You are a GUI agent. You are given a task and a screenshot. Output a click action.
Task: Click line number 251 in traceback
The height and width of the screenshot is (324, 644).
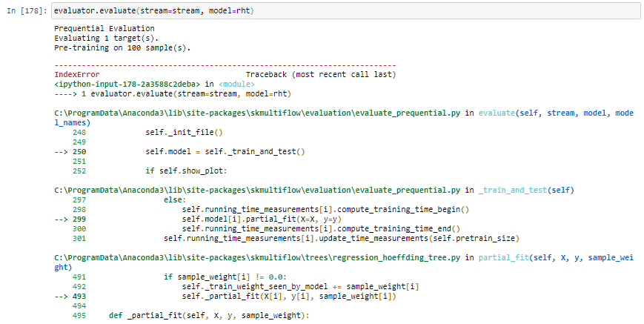pyautogui.click(x=79, y=162)
